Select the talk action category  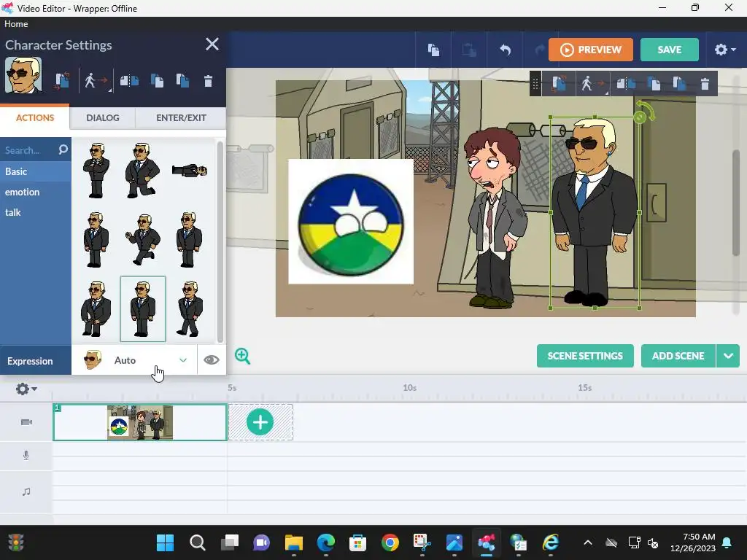(x=36, y=212)
